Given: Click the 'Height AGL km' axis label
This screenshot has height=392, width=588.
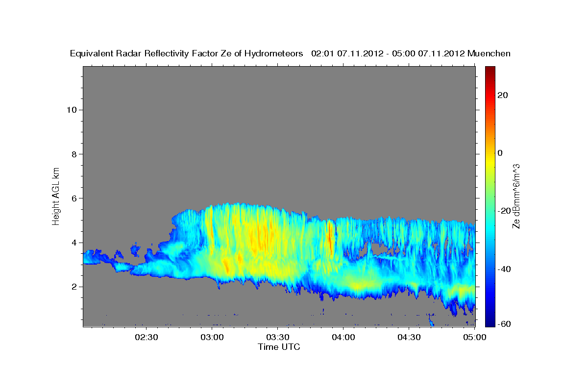Looking at the screenshot, I should pos(56,196).
